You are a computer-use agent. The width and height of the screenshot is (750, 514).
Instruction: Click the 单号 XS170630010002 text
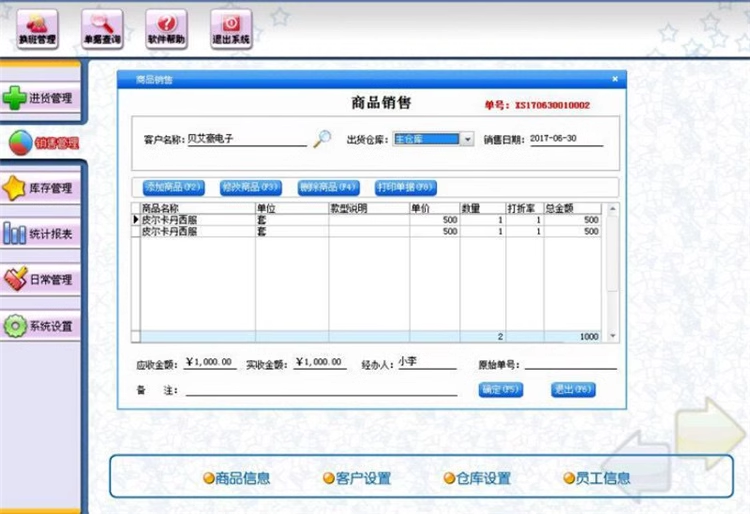click(x=537, y=105)
